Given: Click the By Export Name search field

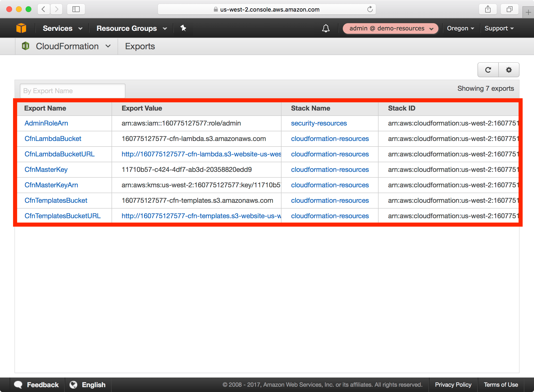Looking at the screenshot, I should coord(72,91).
